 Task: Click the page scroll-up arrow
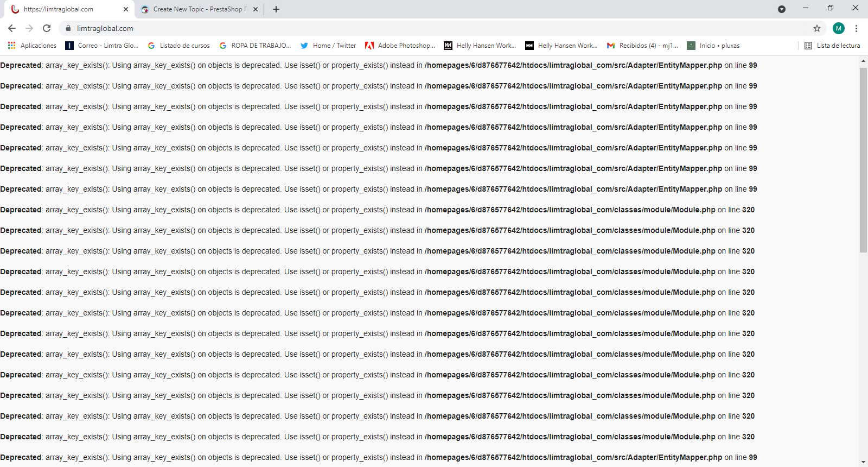click(x=863, y=61)
